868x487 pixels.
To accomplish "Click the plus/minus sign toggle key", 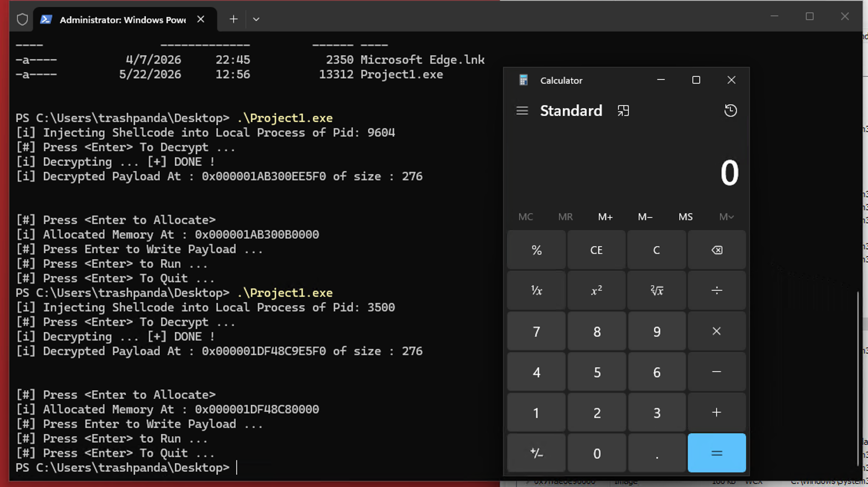I will (x=536, y=453).
